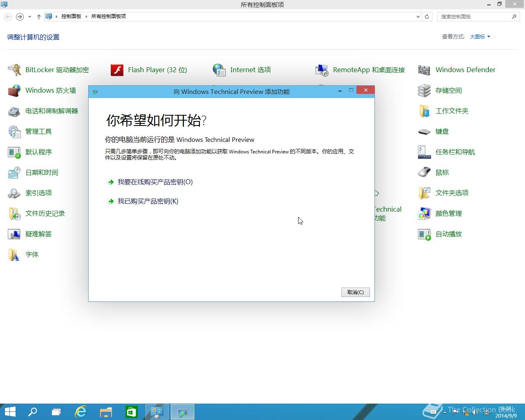Open 存储空间 label

pos(449,90)
